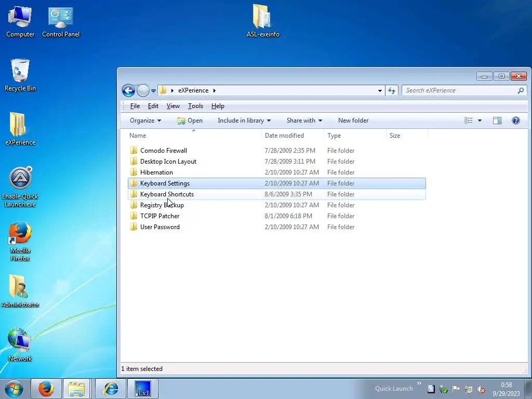Open the Control Panel desktop icon

coord(61,21)
